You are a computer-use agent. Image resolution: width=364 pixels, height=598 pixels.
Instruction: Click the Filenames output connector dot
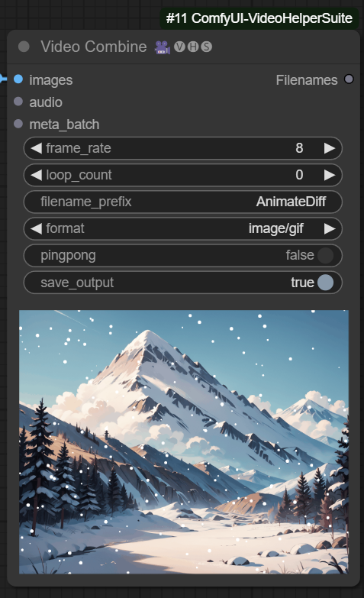[x=349, y=79]
